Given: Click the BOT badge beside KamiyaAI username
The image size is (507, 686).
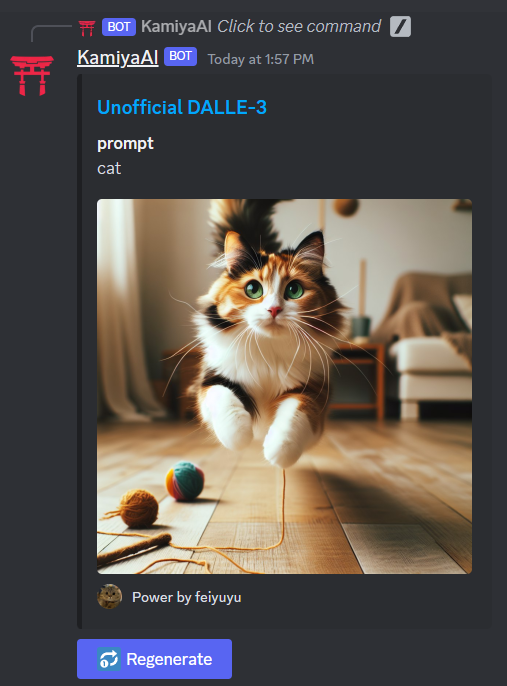Looking at the screenshot, I should pyautogui.click(x=180, y=56).
